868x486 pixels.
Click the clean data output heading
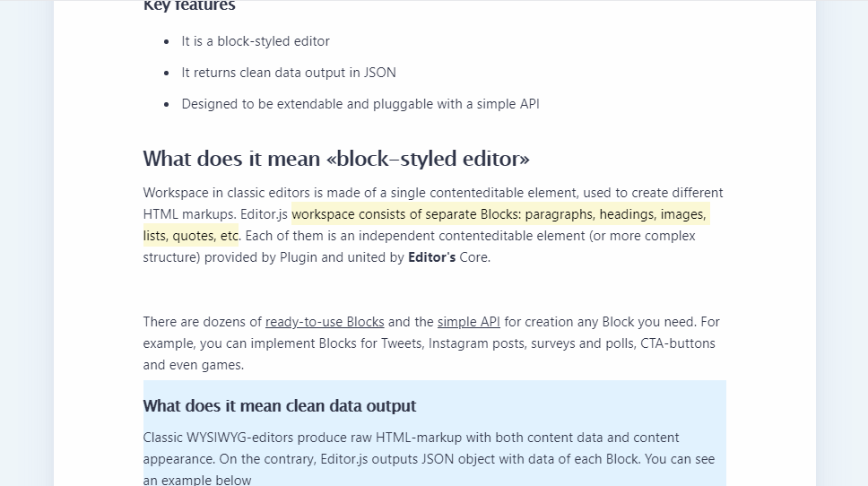pos(280,405)
